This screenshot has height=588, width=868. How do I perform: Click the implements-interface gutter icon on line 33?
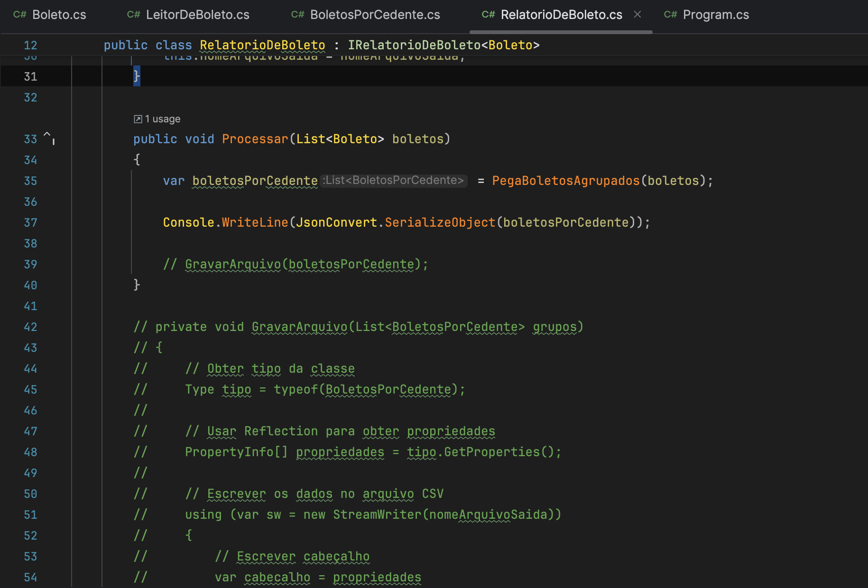click(49, 138)
